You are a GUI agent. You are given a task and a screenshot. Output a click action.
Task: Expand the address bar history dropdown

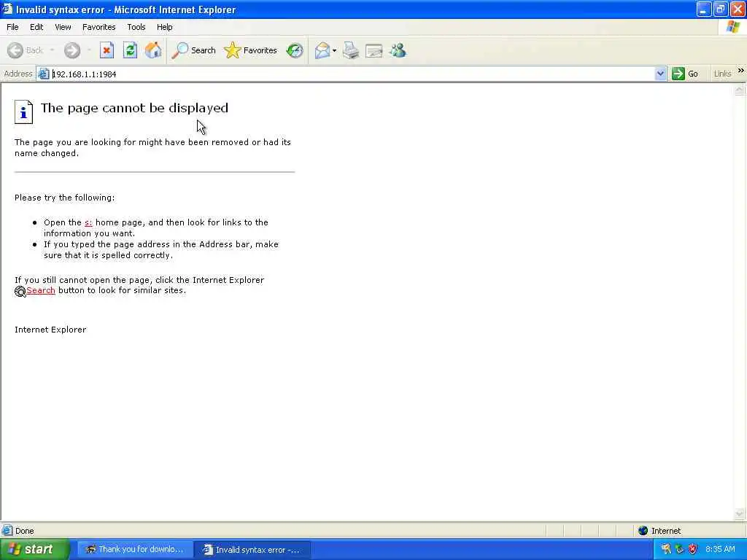pyautogui.click(x=660, y=74)
